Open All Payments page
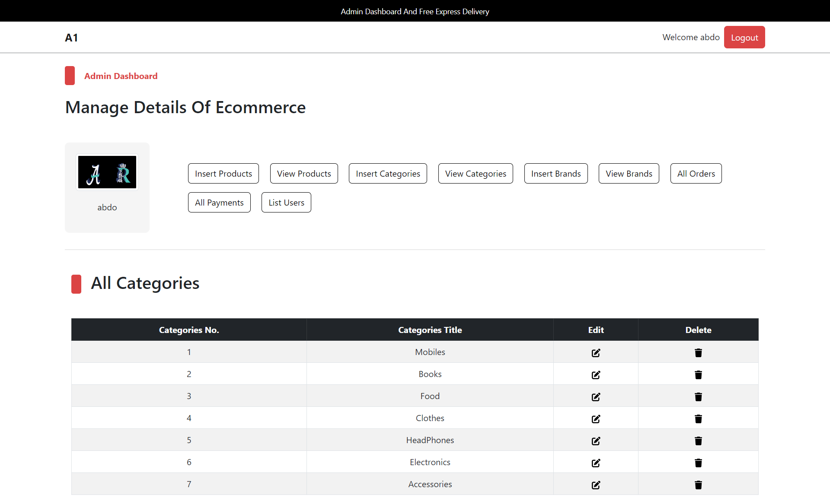Image resolution: width=830 pixels, height=504 pixels. [x=219, y=203]
